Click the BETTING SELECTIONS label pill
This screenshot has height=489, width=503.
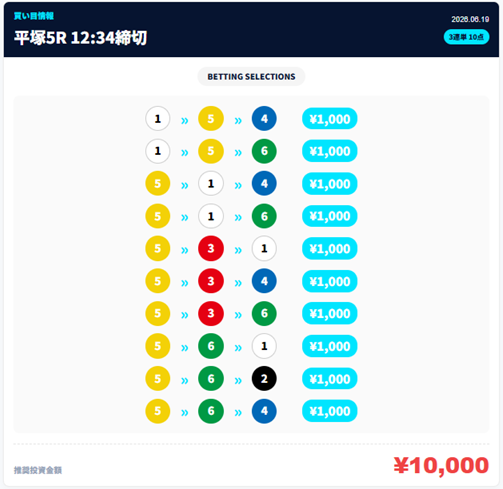251,77
